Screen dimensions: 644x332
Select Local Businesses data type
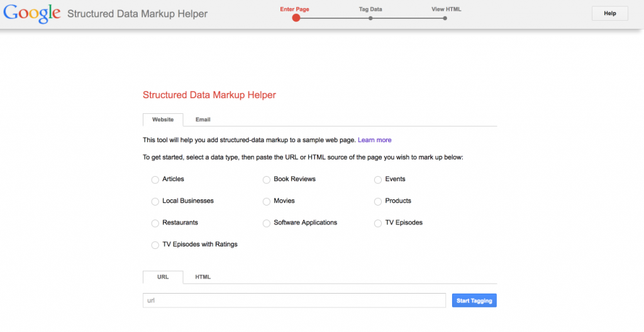155,202
